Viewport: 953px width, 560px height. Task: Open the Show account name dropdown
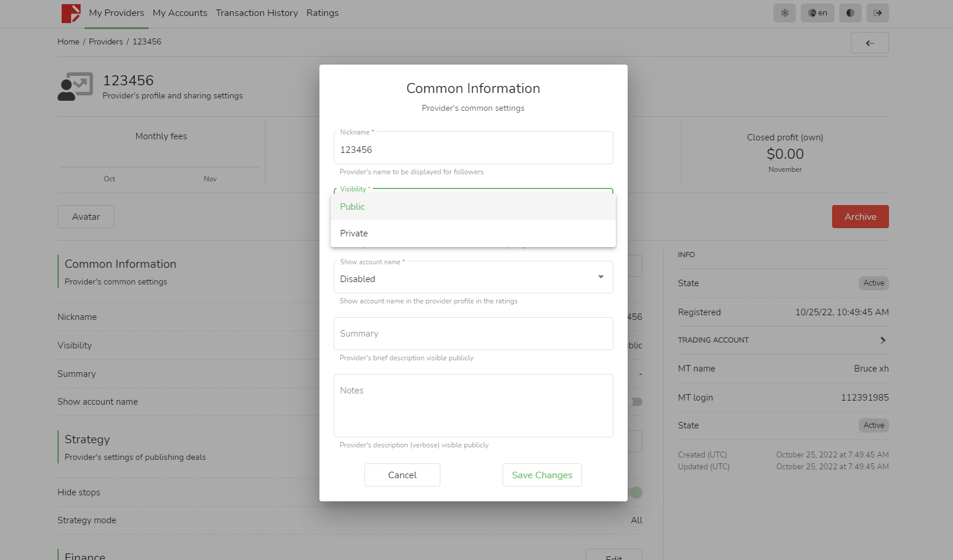click(472, 278)
